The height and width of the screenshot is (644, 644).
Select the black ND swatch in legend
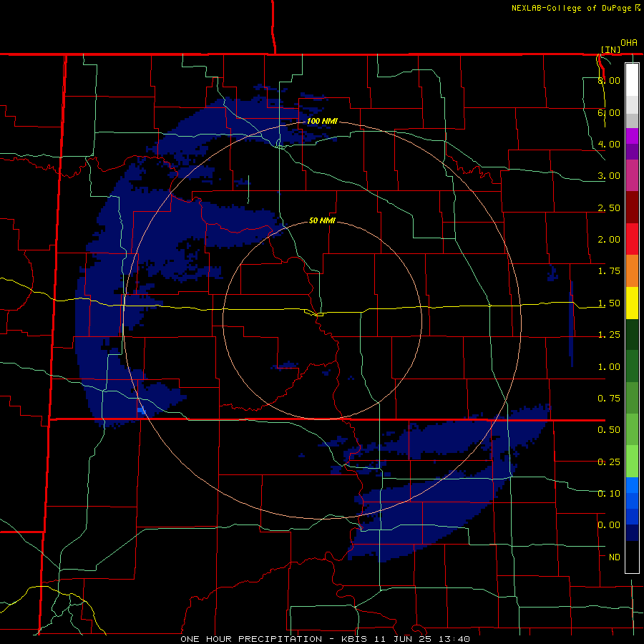(632, 557)
